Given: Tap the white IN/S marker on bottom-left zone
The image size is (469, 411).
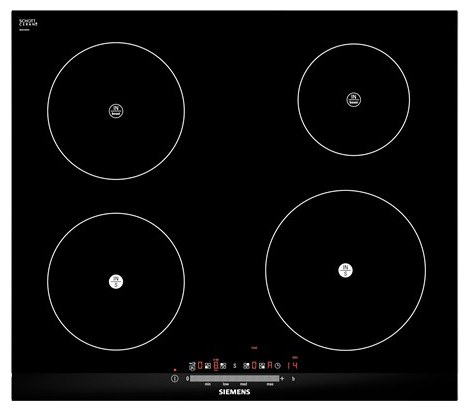Looking at the screenshot, I should pos(116,282).
